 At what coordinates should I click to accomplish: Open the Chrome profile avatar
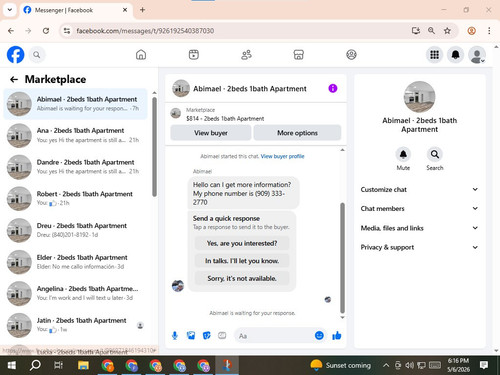click(x=471, y=31)
